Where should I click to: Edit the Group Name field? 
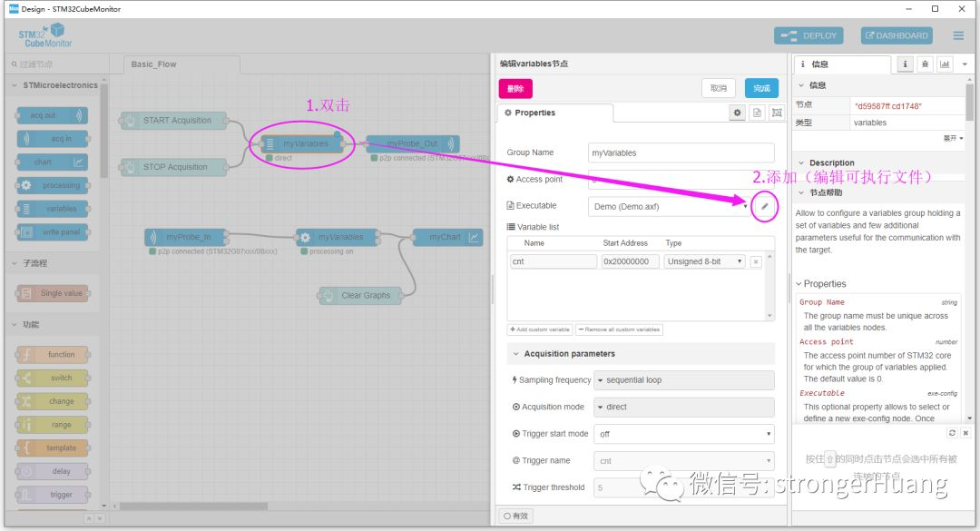coord(681,152)
